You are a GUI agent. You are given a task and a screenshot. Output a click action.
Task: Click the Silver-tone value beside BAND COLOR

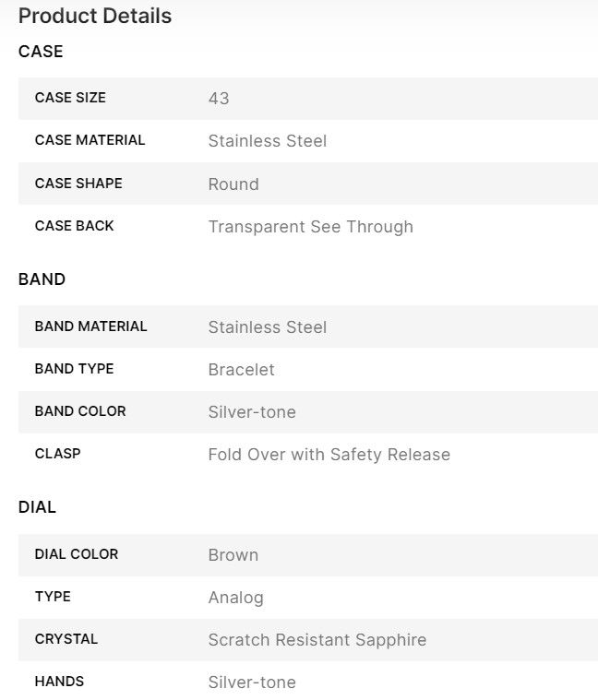(x=252, y=412)
